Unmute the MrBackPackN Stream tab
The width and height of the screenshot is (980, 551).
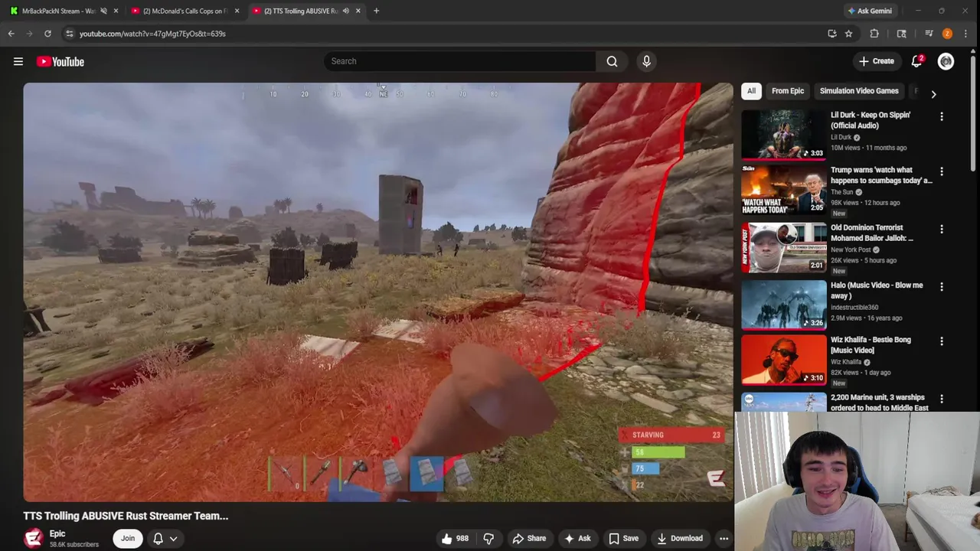point(103,11)
